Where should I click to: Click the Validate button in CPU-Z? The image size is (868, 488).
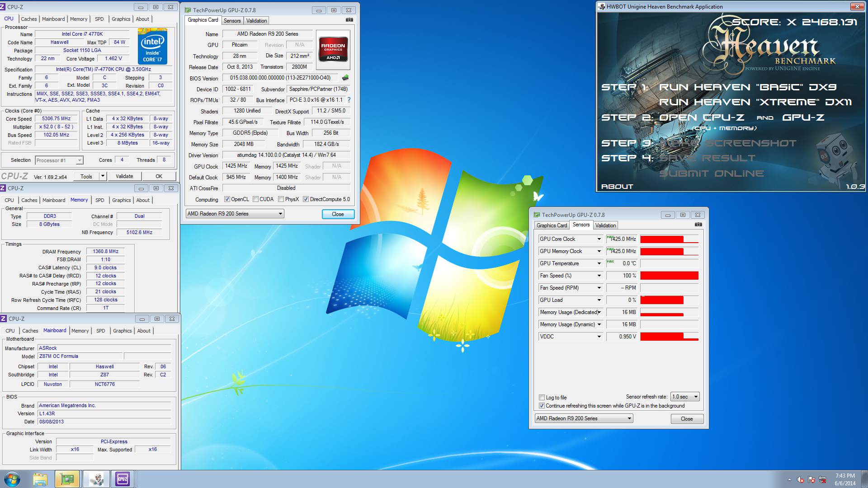(124, 176)
